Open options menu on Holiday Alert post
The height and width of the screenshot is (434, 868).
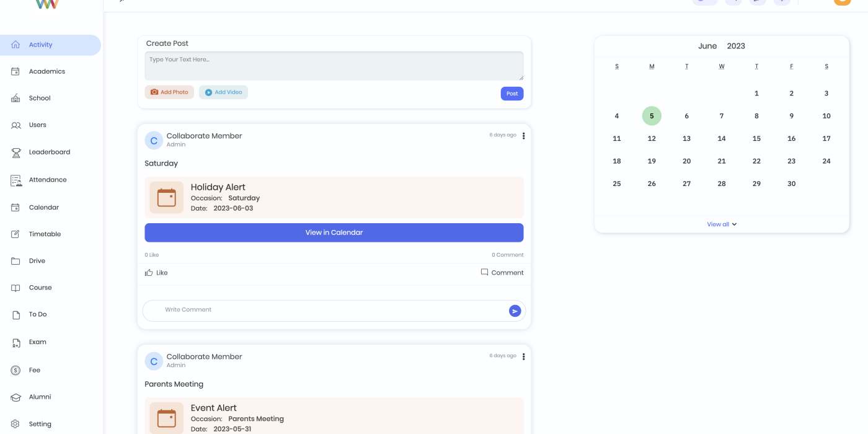pyautogui.click(x=523, y=136)
